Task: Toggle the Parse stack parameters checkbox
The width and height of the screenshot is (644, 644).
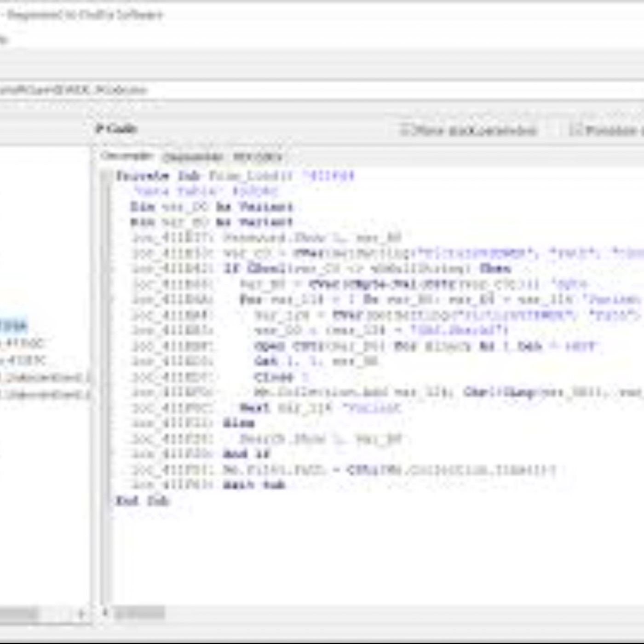Action: tap(468, 131)
